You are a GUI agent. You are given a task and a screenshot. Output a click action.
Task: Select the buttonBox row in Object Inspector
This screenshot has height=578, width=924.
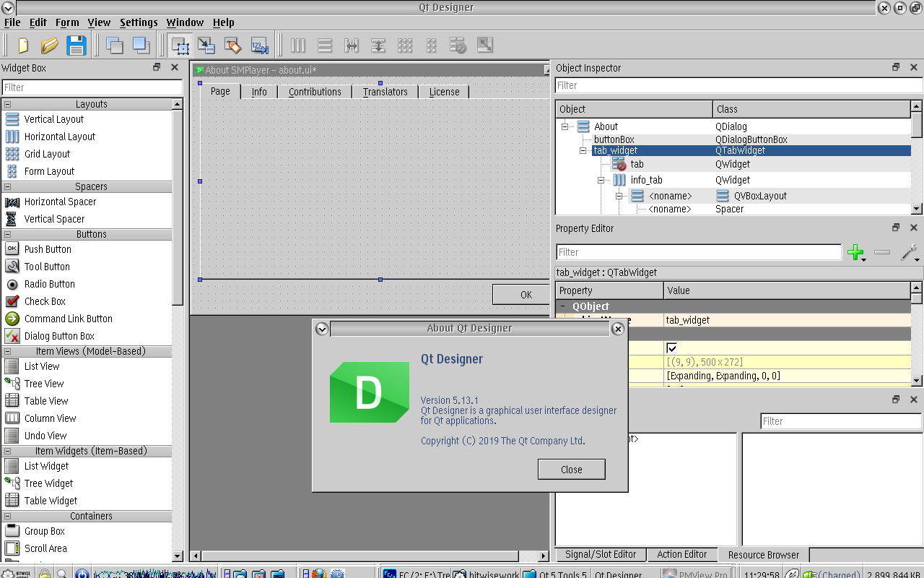point(733,139)
